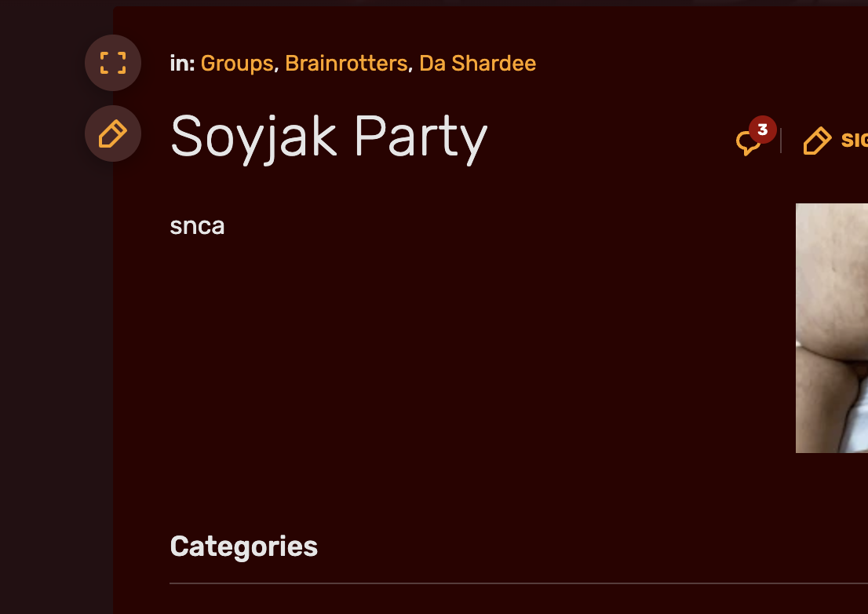
Task: Click the expand content width icon
Action: pyautogui.click(x=113, y=63)
